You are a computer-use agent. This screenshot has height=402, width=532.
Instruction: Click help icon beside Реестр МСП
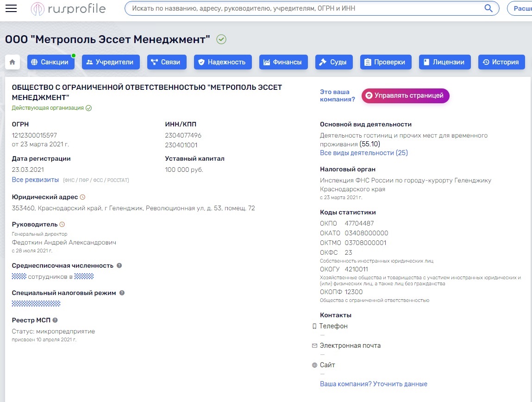pos(55,320)
